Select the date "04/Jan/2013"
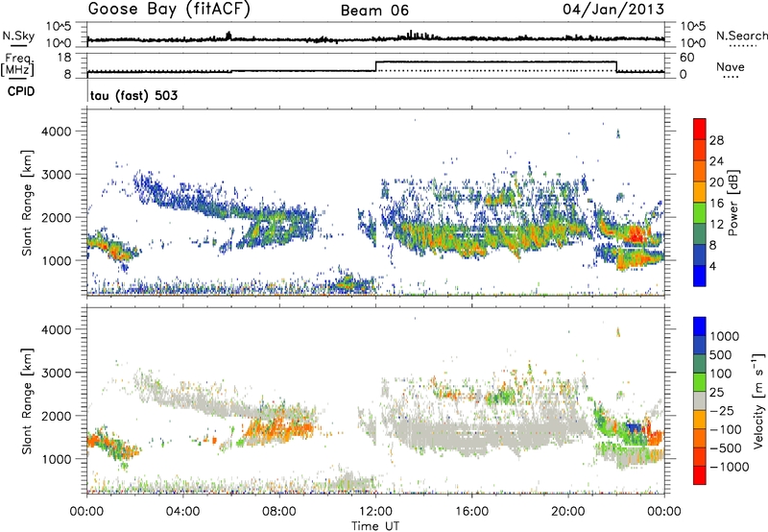768x532 pixels. (613, 10)
